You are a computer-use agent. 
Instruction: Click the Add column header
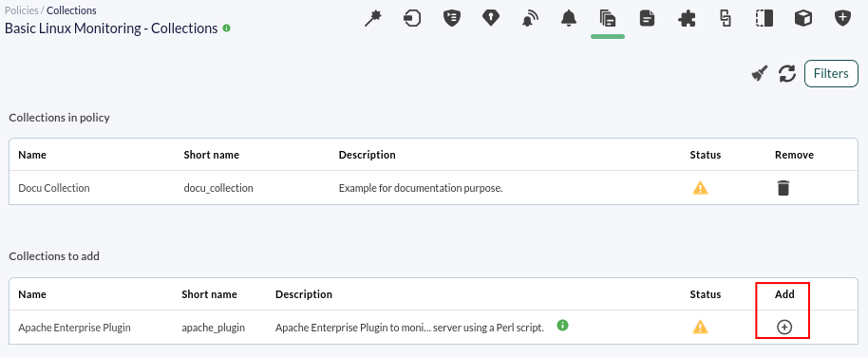coord(784,294)
